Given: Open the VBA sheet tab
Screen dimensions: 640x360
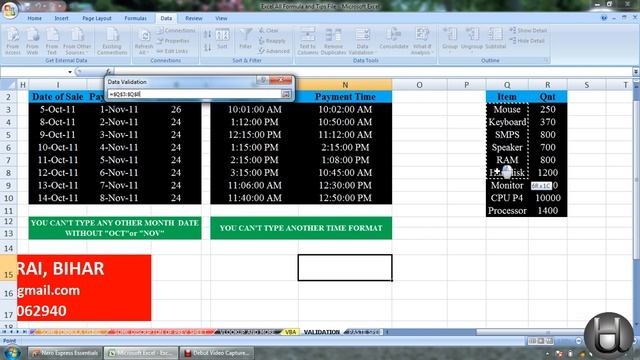Looking at the screenshot, I should pos(290,332).
